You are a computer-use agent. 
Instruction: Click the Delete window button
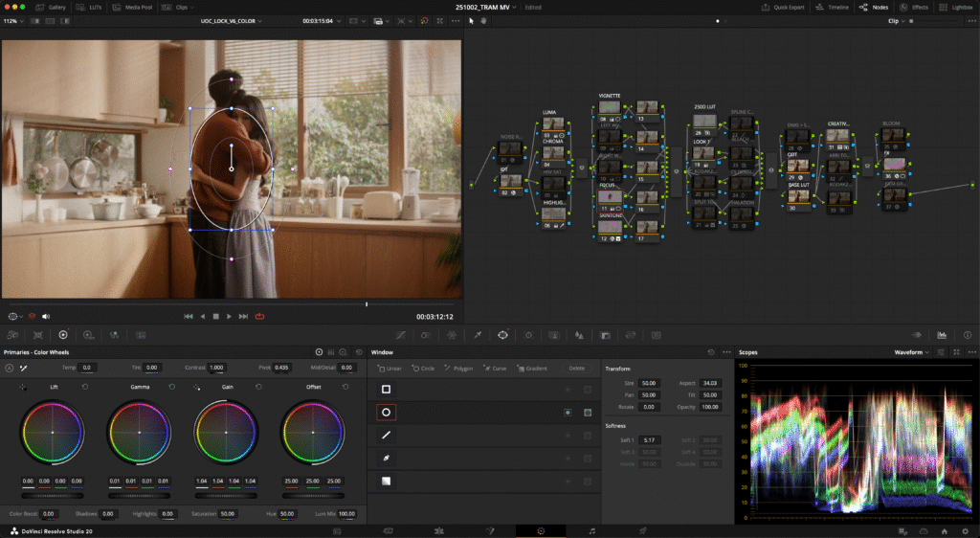(x=576, y=368)
